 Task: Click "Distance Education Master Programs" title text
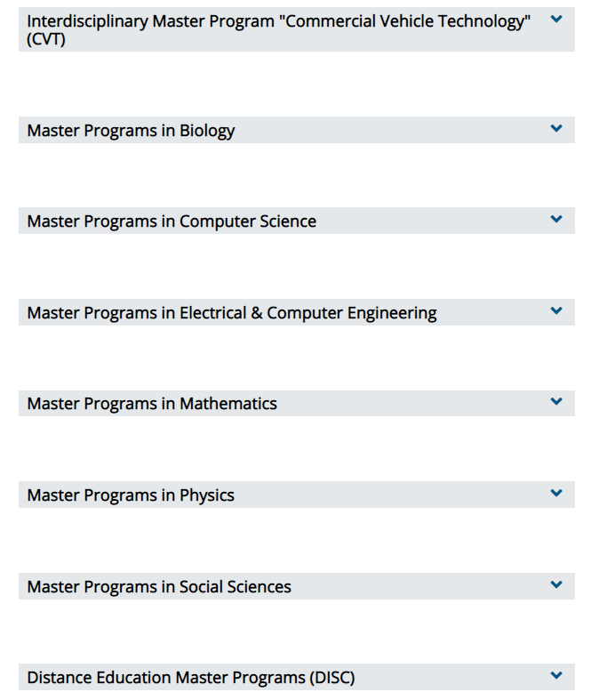click(x=166, y=677)
